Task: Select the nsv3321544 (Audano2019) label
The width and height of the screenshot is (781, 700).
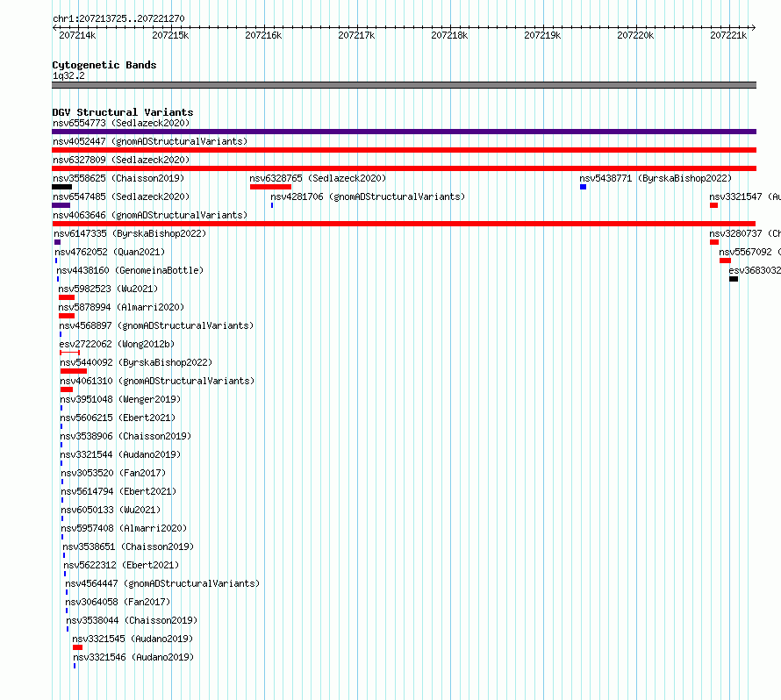Action: [120, 454]
